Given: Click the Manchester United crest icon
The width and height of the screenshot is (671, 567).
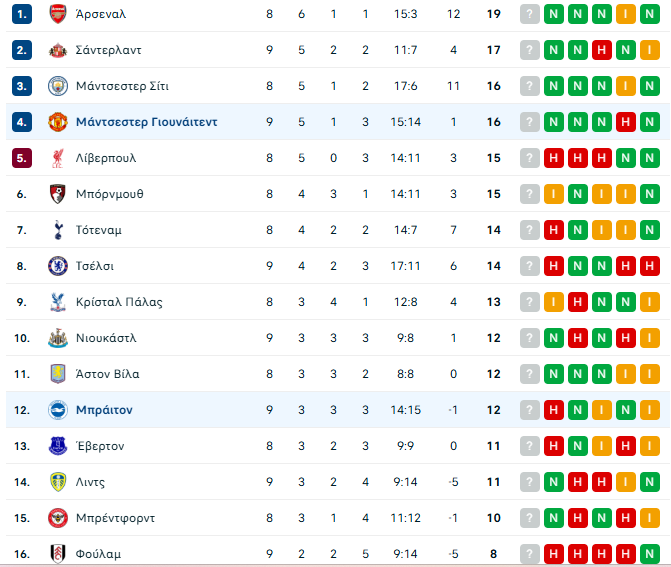Looking at the screenshot, I should click(56, 122).
